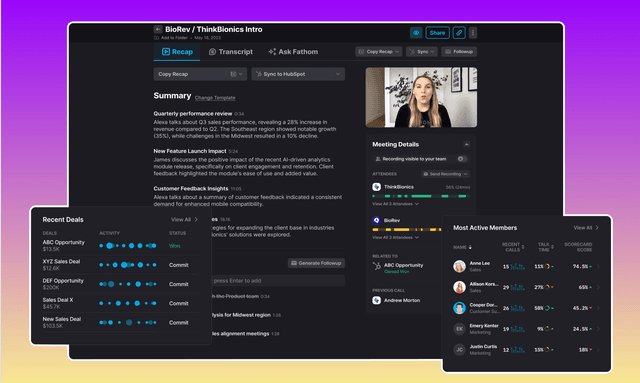Toggle Recording visible to your team
This screenshot has height=383, width=640.
click(462, 159)
